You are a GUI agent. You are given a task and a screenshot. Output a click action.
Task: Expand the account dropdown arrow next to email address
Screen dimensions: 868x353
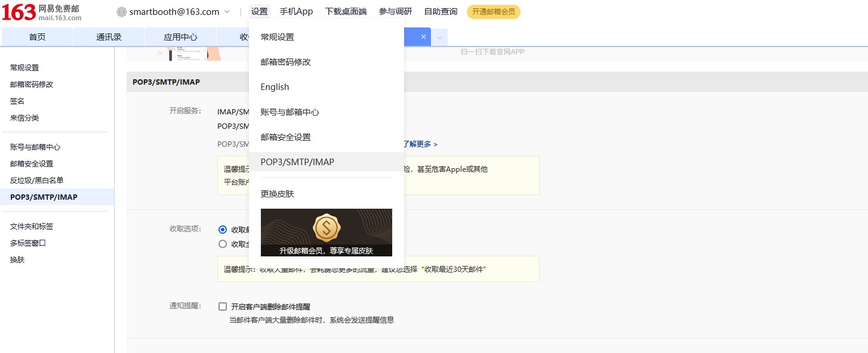click(x=227, y=12)
